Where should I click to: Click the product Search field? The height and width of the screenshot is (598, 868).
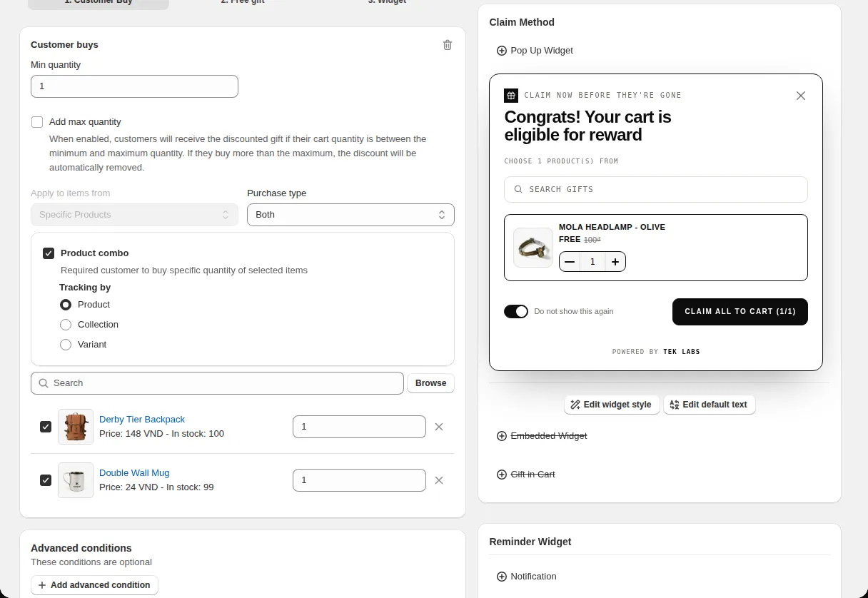click(x=217, y=383)
